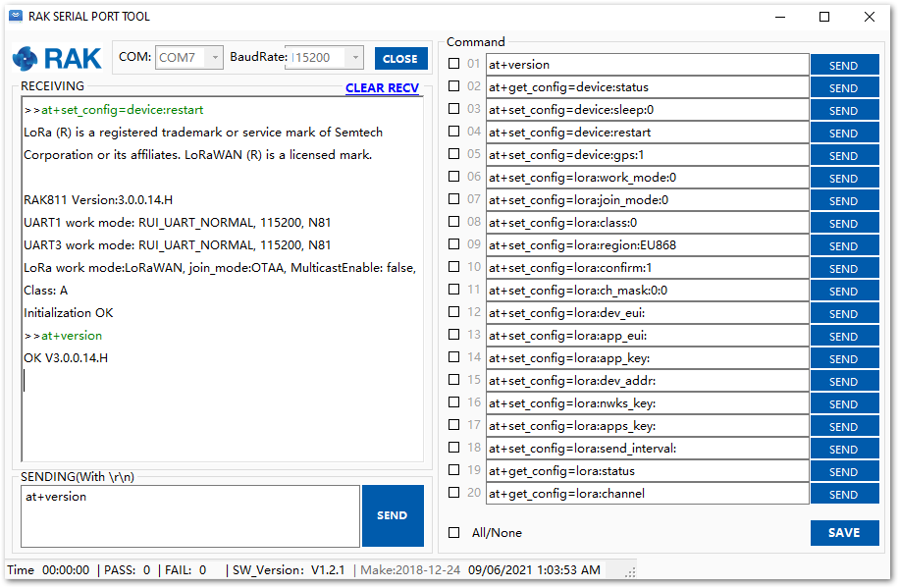Send command 10 lora:confirm:1

pos(845,268)
